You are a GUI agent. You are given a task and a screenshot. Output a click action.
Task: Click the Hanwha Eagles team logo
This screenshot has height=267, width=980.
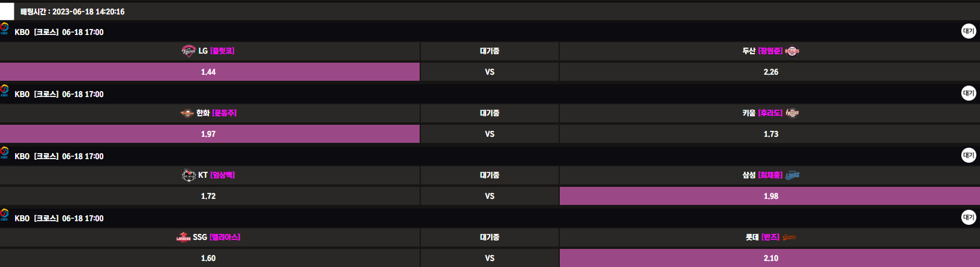187,113
